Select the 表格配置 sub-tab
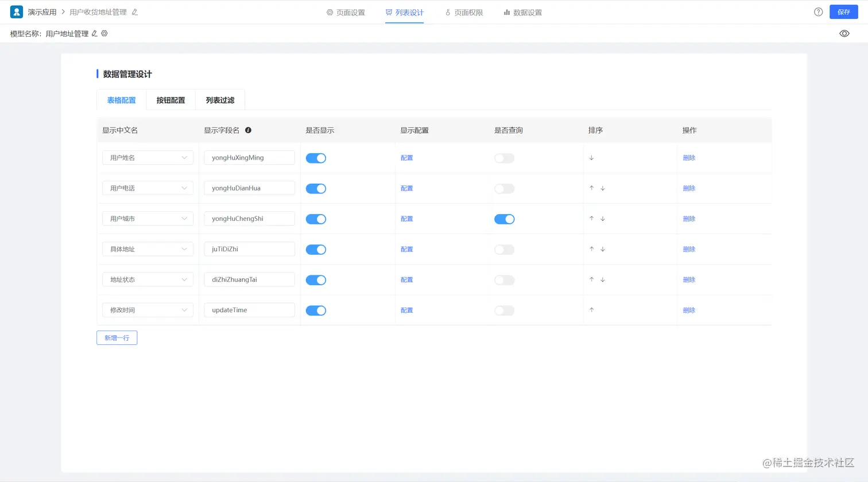 pyautogui.click(x=122, y=100)
